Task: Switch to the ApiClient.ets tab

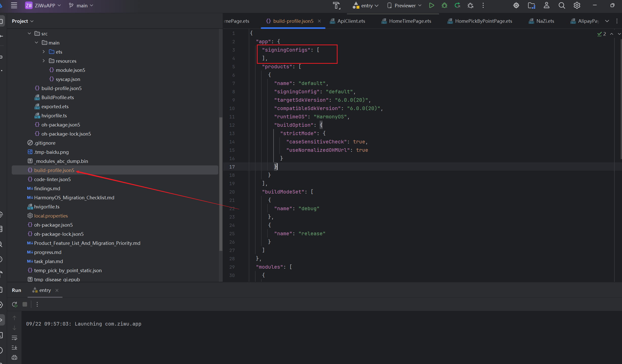Action: pyautogui.click(x=348, y=21)
